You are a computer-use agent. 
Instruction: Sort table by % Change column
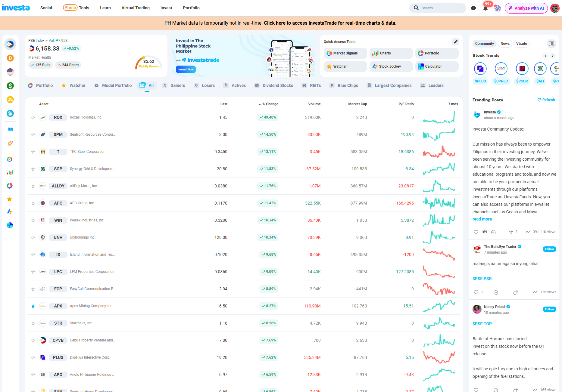[x=268, y=104]
